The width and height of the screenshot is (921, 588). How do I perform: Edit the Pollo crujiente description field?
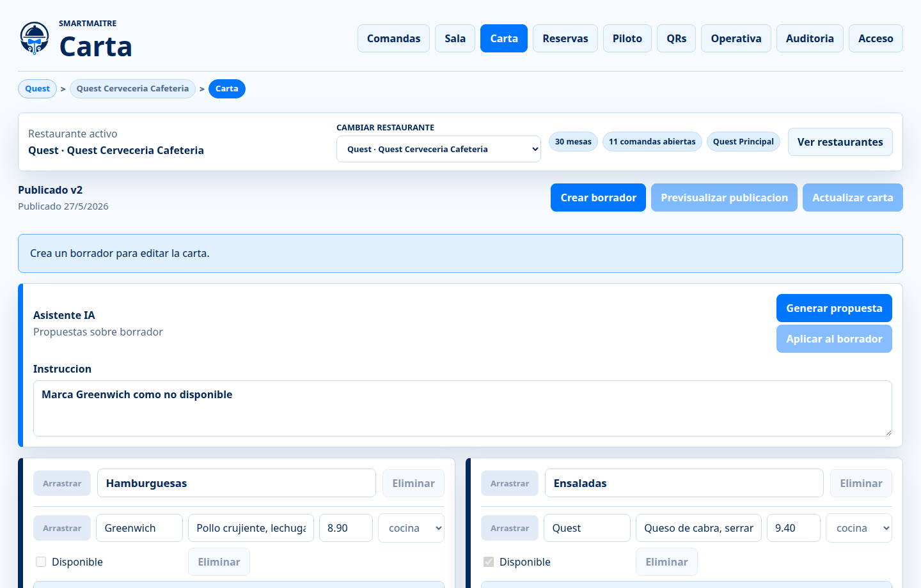pos(251,528)
